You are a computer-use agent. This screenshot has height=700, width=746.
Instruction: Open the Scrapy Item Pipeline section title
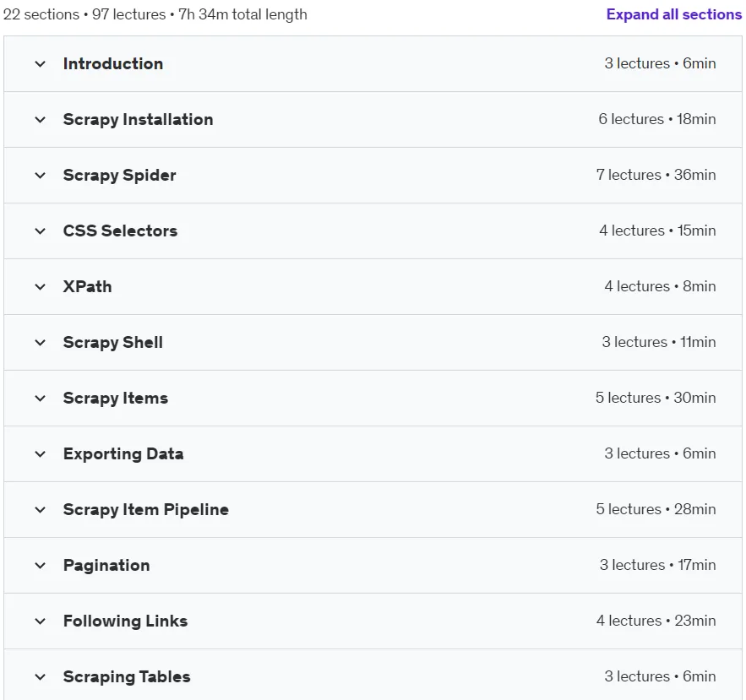pos(145,510)
